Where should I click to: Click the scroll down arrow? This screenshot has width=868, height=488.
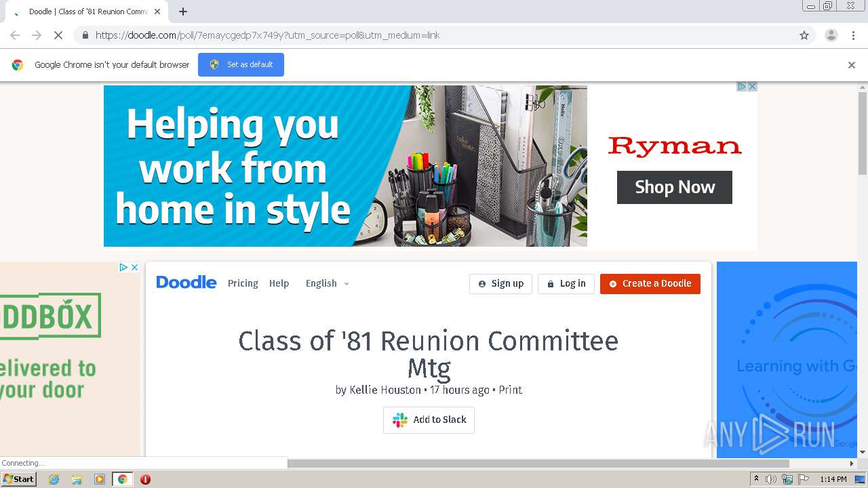(863, 452)
